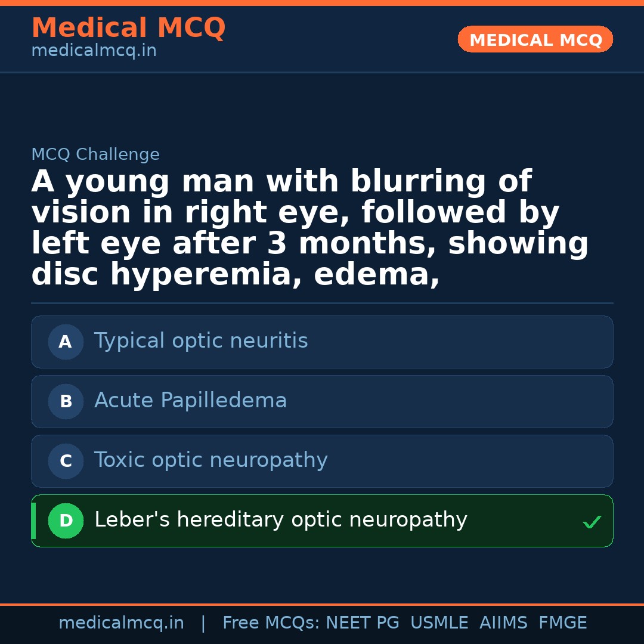This screenshot has height=644, width=644.
Task: Click the MCQ Challenge label
Action: pyautogui.click(x=95, y=155)
